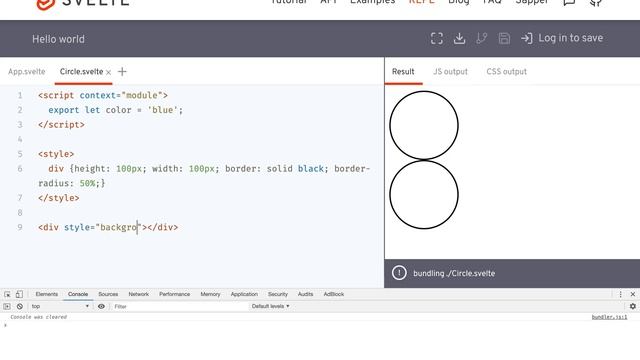Open the Default levels dropdown

[270, 306]
